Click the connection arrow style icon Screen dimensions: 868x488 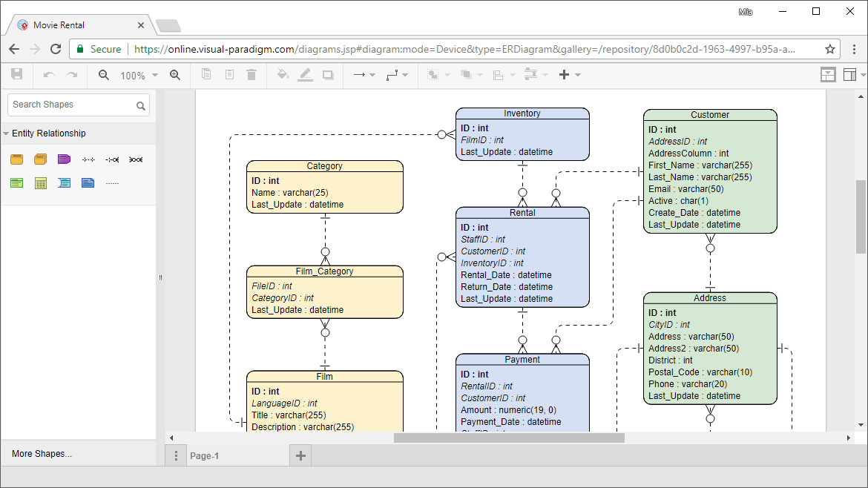pyautogui.click(x=359, y=75)
